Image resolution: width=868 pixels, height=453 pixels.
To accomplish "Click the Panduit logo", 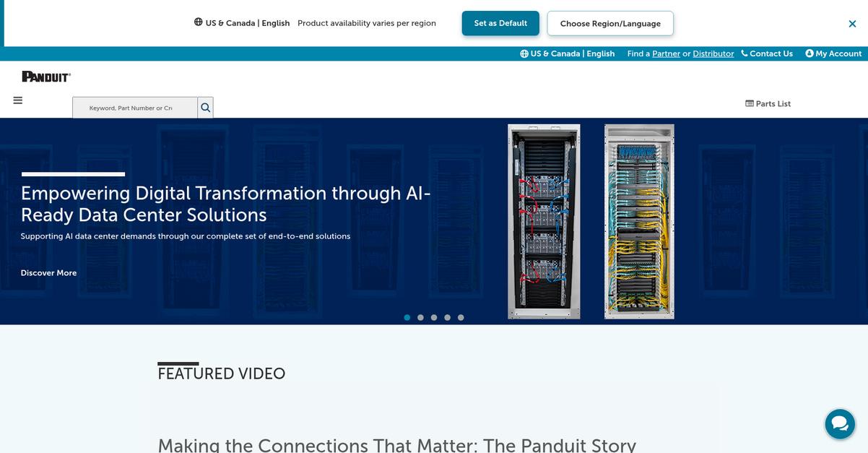I will click(46, 77).
